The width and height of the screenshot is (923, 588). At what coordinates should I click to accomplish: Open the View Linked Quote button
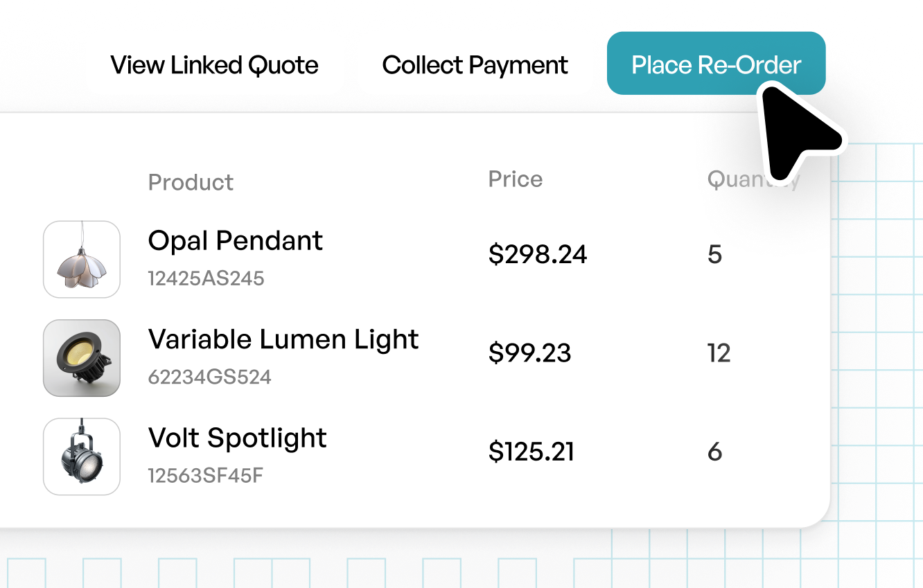pyautogui.click(x=214, y=64)
